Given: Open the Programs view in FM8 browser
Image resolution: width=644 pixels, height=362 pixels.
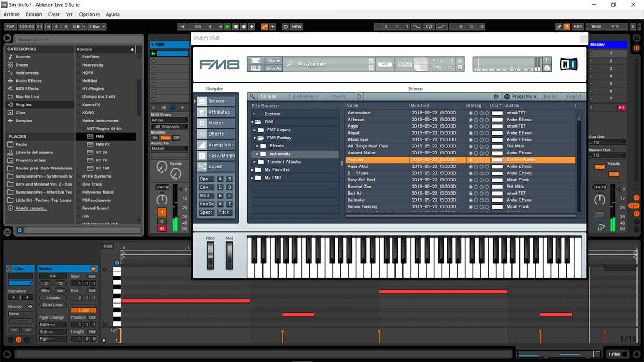Looking at the screenshot, I should click(520, 97).
